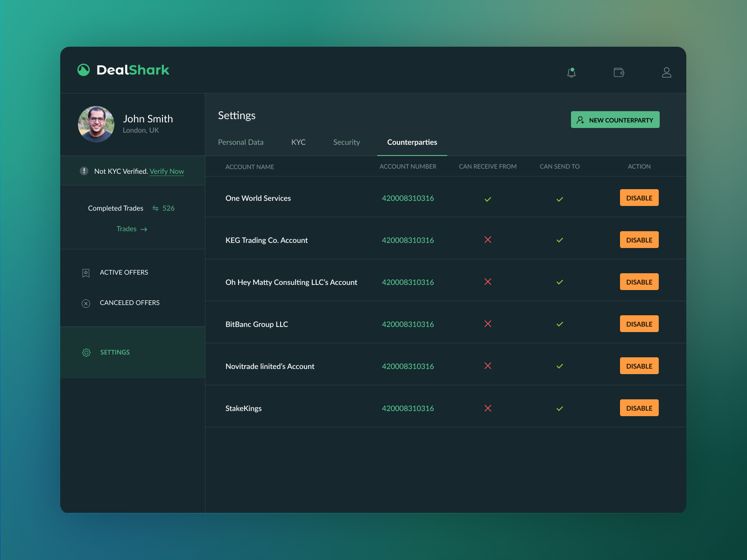
Task: Click the completed trades count 526
Action: click(169, 208)
